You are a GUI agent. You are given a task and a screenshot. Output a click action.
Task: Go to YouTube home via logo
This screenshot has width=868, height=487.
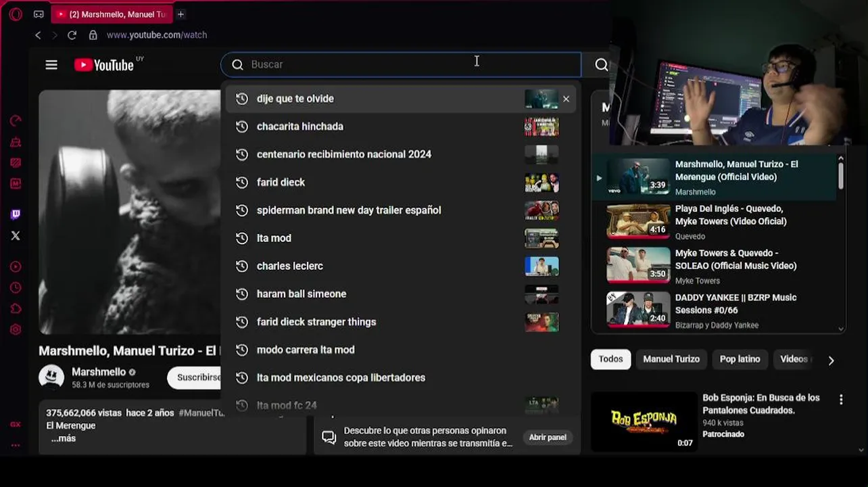click(104, 65)
